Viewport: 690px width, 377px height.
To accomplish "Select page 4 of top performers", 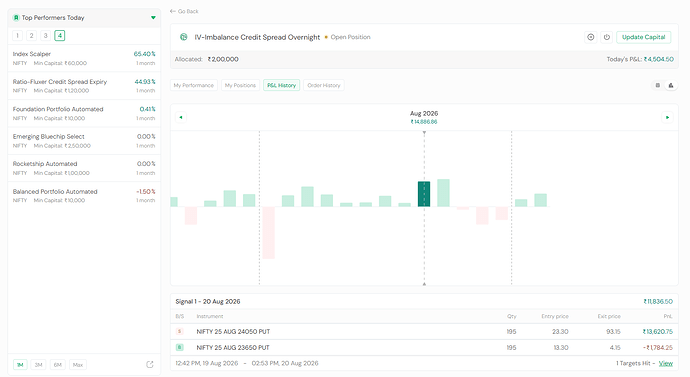I will (x=59, y=36).
